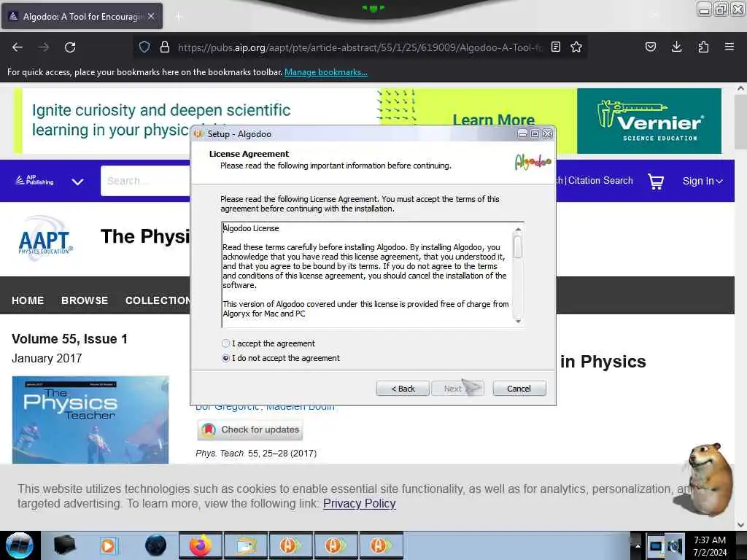Select I accept the agreement radio
This screenshot has height=560, width=747.
click(226, 343)
